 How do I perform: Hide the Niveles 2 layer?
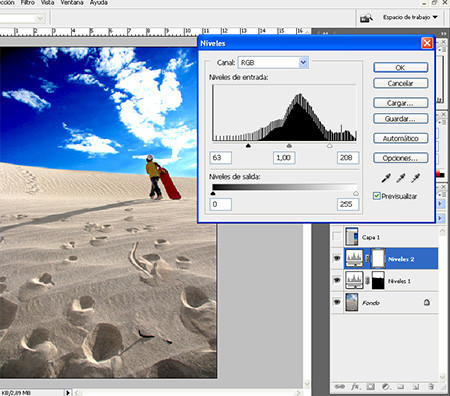[x=337, y=258]
